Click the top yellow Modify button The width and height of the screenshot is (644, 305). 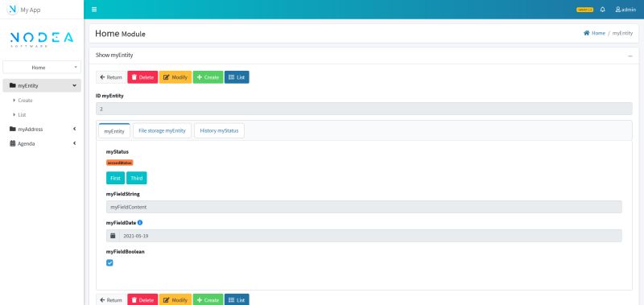tap(175, 77)
